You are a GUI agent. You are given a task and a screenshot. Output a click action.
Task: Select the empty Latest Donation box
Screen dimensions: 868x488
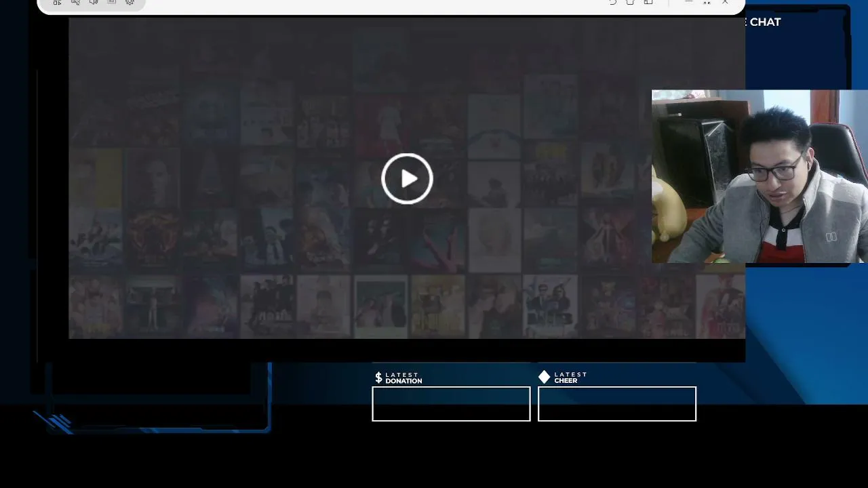tap(451, 404)
